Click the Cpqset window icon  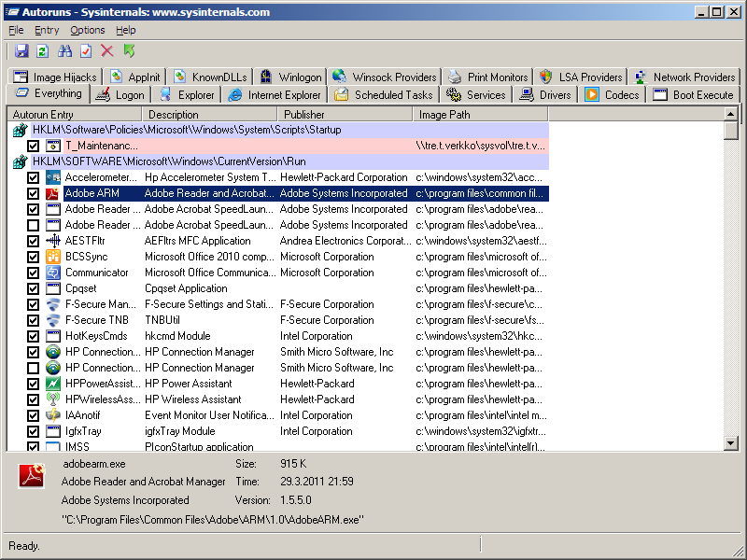[x=52, y=288]
